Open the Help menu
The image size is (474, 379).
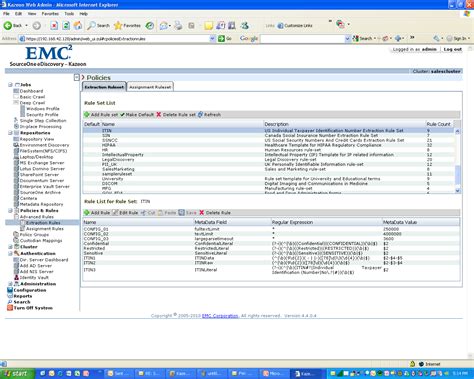pyautogui.click(x=83, y=14)
